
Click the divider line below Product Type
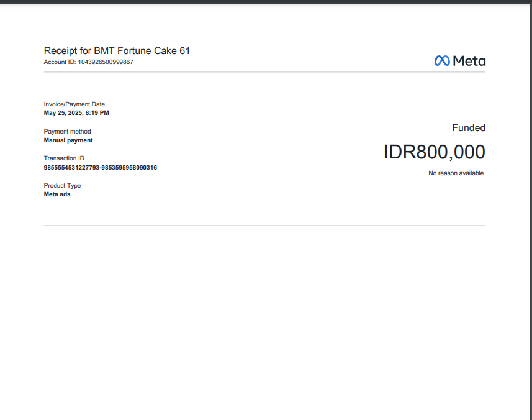(x=264, y=226)
